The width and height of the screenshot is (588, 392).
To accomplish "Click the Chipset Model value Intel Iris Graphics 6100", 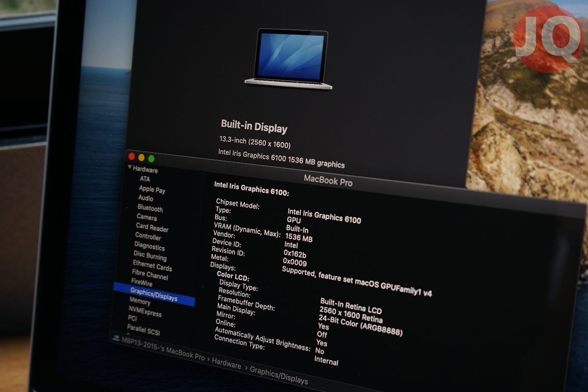I will click(x=324, y=216).
